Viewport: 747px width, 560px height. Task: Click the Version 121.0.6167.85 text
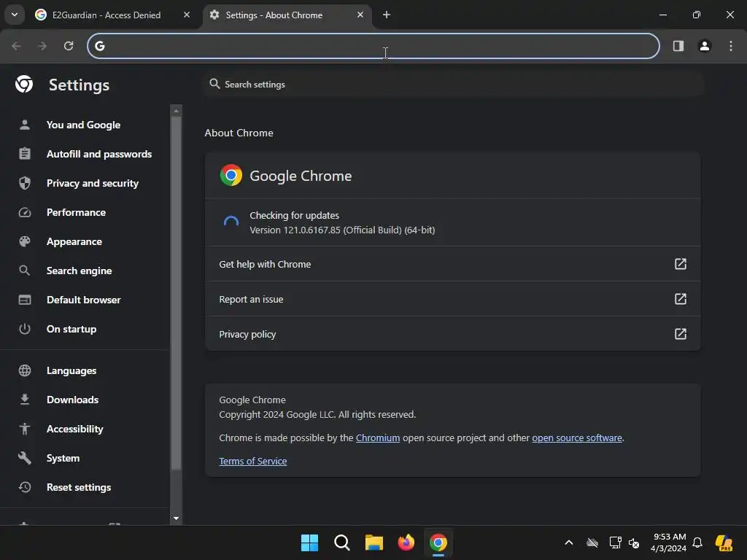(x=342, y=230)
